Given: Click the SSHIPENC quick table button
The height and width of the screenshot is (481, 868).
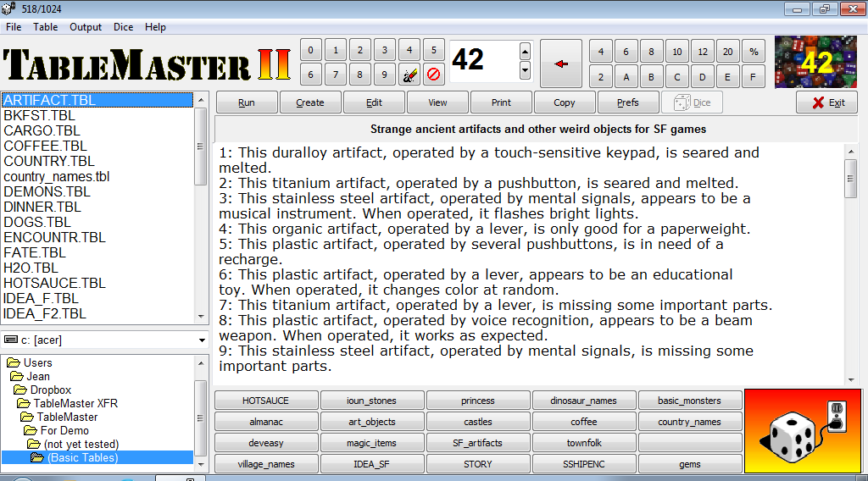Looking at the screenshot, I should point(583,464).
